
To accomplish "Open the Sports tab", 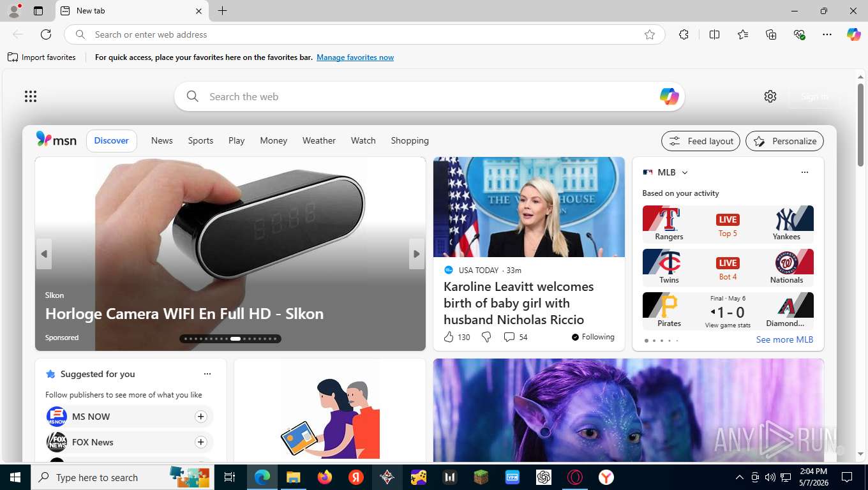I will click(200, 140).
